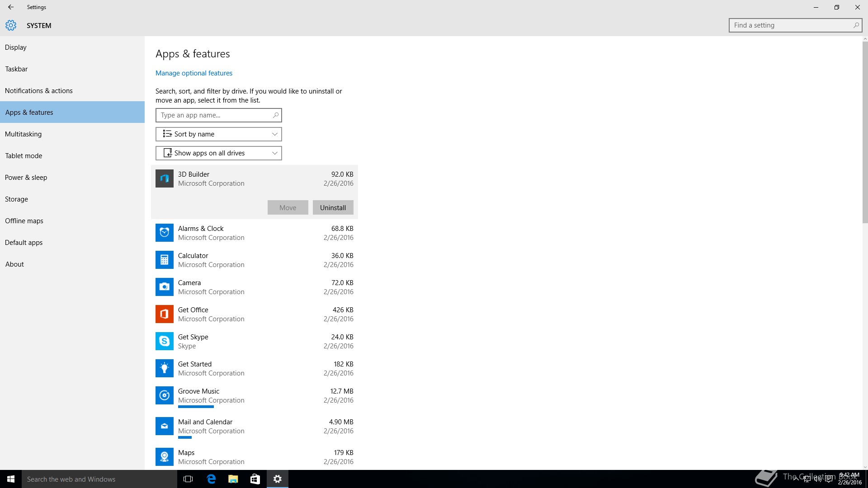Open Offline maps settings

pos(72,221)
